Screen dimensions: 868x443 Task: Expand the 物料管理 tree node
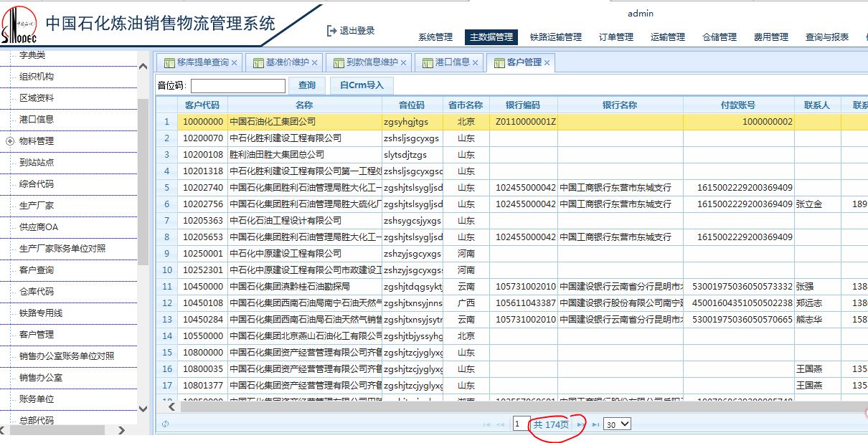[10, 141]
